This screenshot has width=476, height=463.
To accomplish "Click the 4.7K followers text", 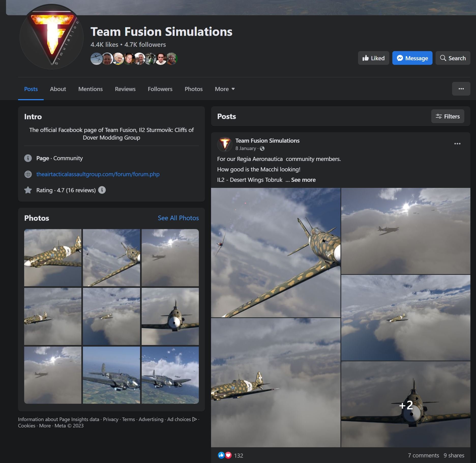I will pyautogui.click(x=145, y=44).
